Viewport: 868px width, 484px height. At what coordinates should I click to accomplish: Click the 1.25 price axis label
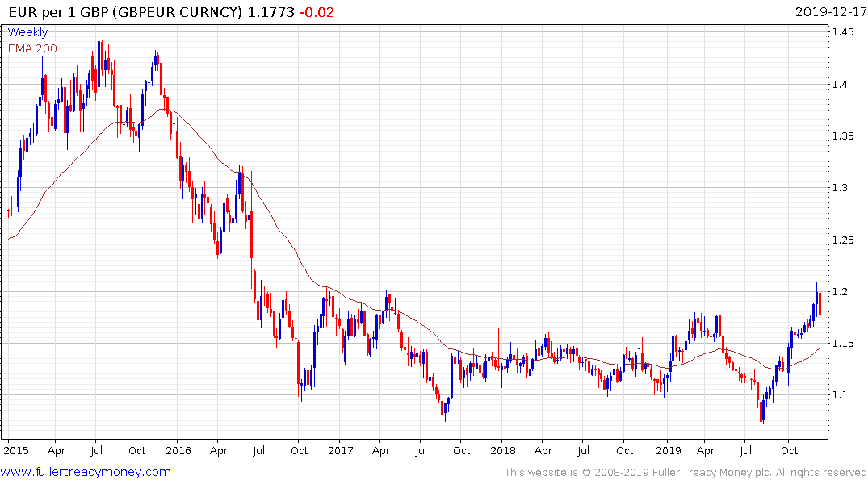point(843,240)
